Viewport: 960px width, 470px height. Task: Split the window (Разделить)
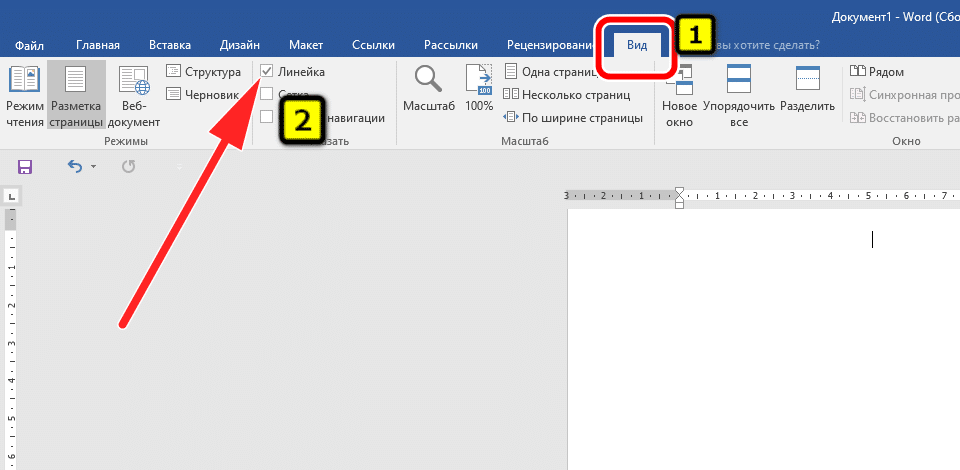807,89
